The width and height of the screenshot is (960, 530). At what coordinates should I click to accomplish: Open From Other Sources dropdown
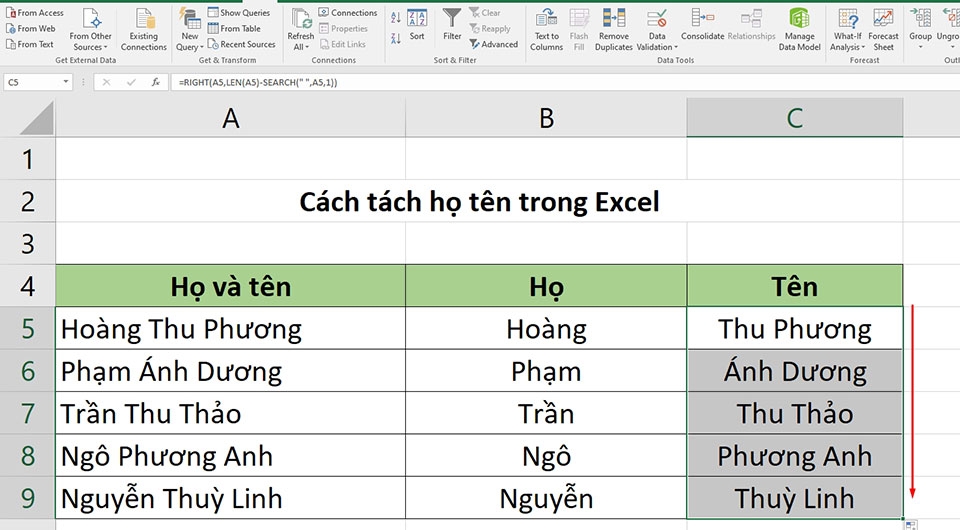click(x=91, y=29)
